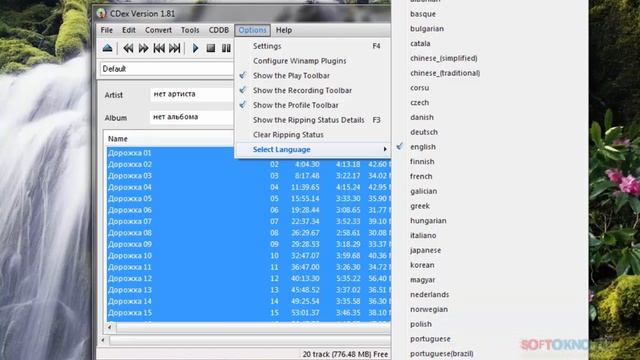Click the CDex app icon in title bar
This screenshot has width=640, height=360.
coord(102,13)
